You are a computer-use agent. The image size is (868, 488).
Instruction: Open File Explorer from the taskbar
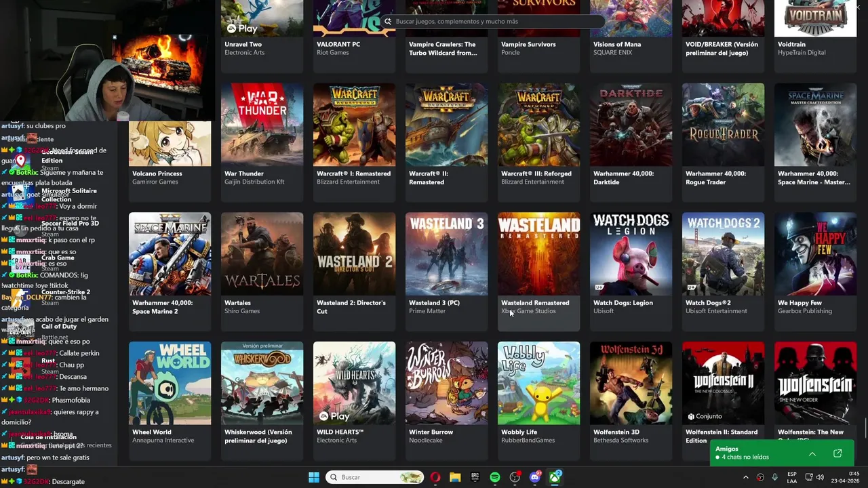coord(455,477)
